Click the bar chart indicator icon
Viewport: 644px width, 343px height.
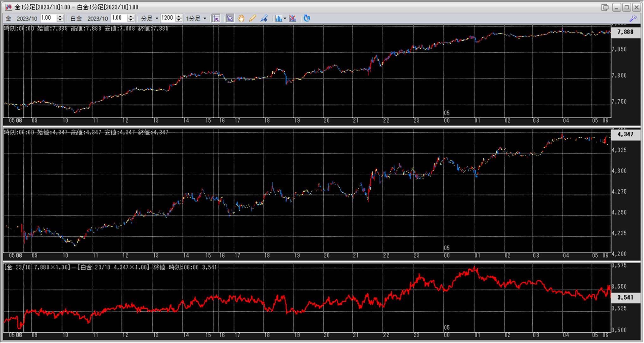(278, 18)
